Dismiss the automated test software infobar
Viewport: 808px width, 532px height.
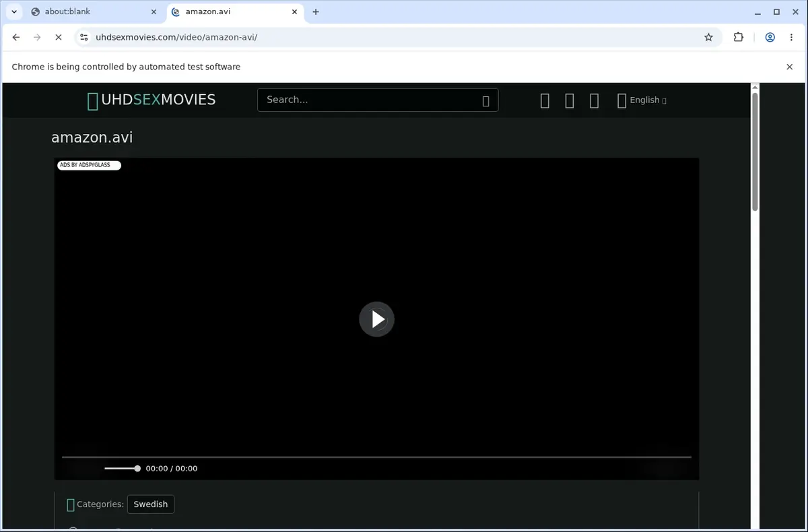(x=790, y=67)
